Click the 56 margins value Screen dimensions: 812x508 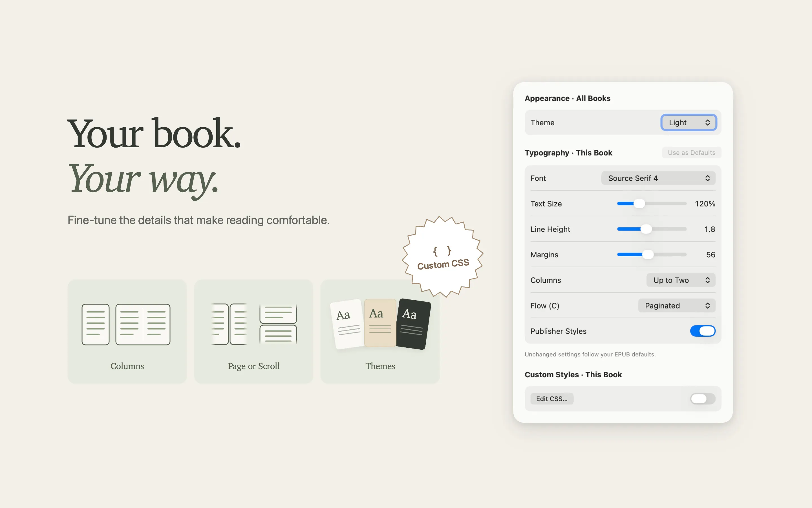(x=711, y=255)
